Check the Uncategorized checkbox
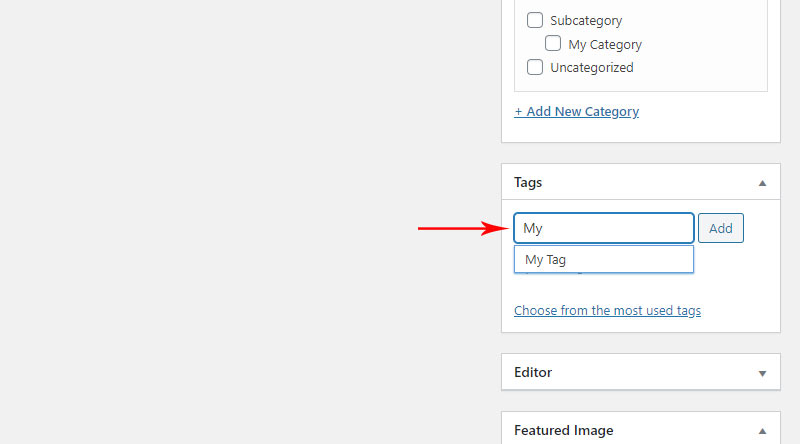 (535, 67)
